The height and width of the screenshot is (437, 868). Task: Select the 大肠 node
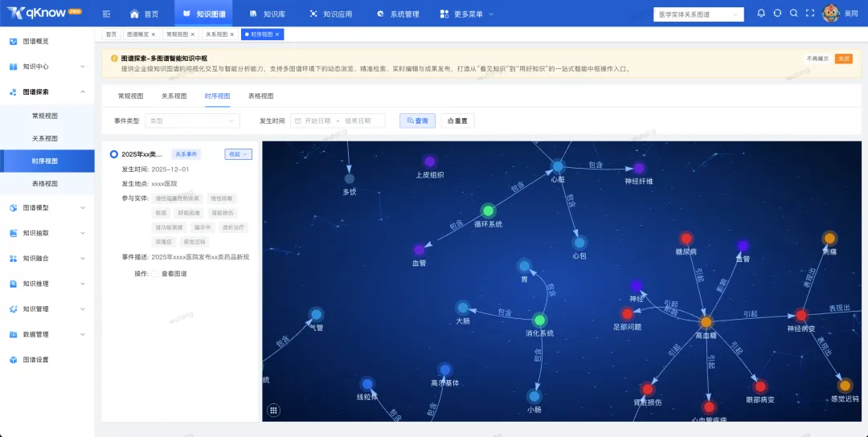tap(463, 308)
